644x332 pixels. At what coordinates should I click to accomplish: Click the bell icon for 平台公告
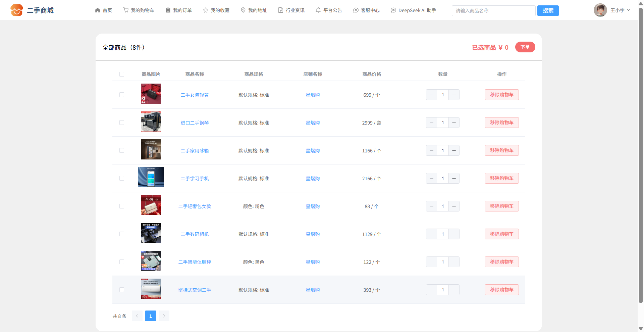pos(318,10)
